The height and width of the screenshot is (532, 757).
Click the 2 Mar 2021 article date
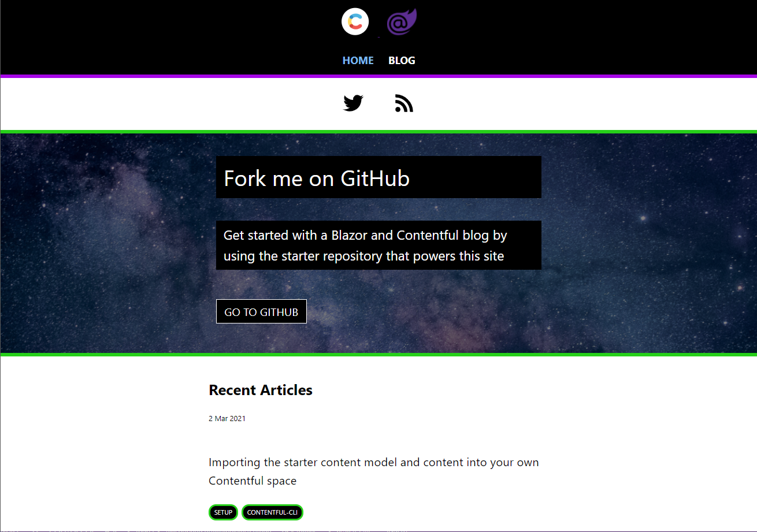(x=227, y=418)
